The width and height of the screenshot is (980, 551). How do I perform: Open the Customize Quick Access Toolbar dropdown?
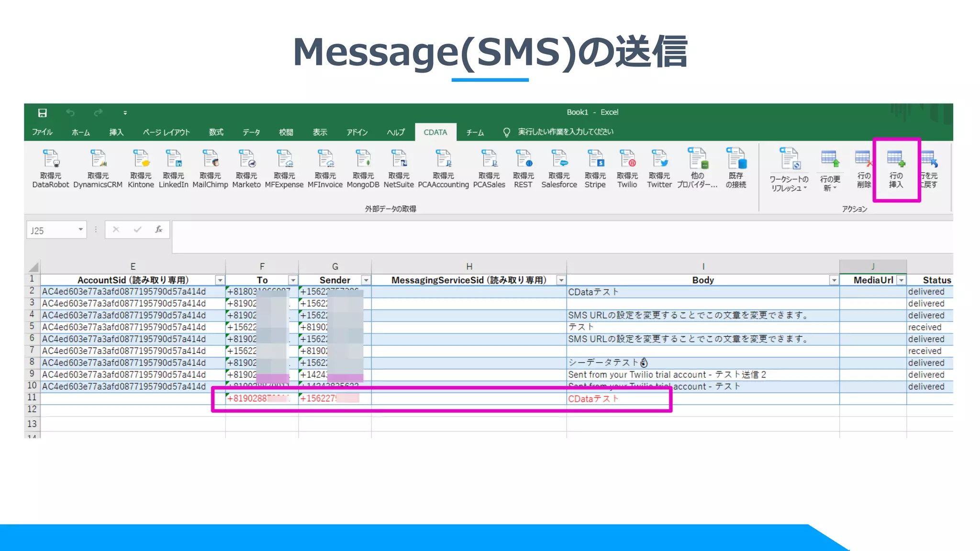(x=125, y=113)
